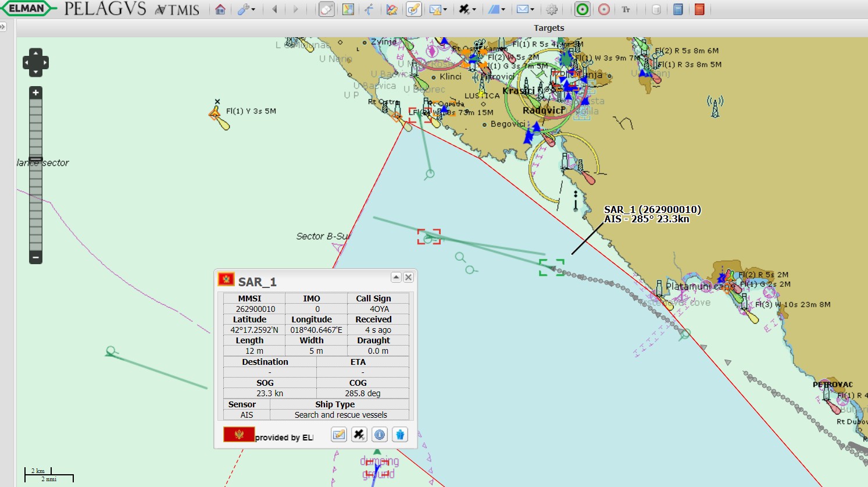Select the map eraser drawing tool
The width and height of the screenshot is (868, 487).
pos(392,9)
